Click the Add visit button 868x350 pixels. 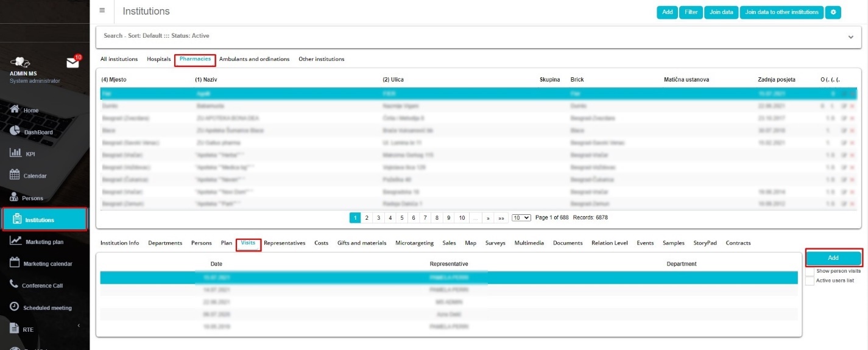pyautogui.click(x=833, y=258)
